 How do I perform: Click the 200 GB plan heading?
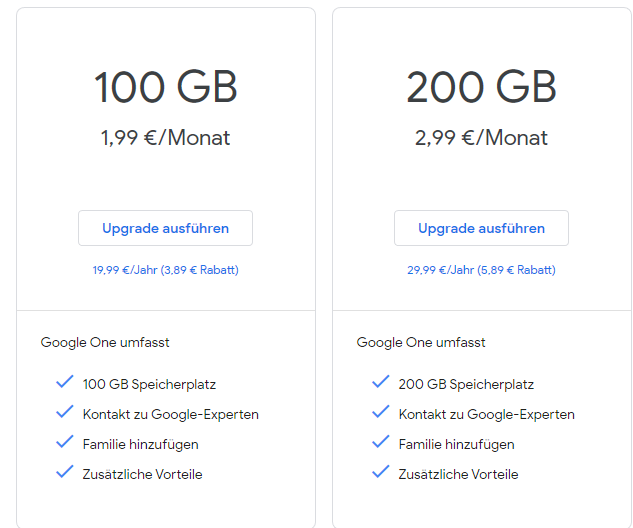coord(481,88)
